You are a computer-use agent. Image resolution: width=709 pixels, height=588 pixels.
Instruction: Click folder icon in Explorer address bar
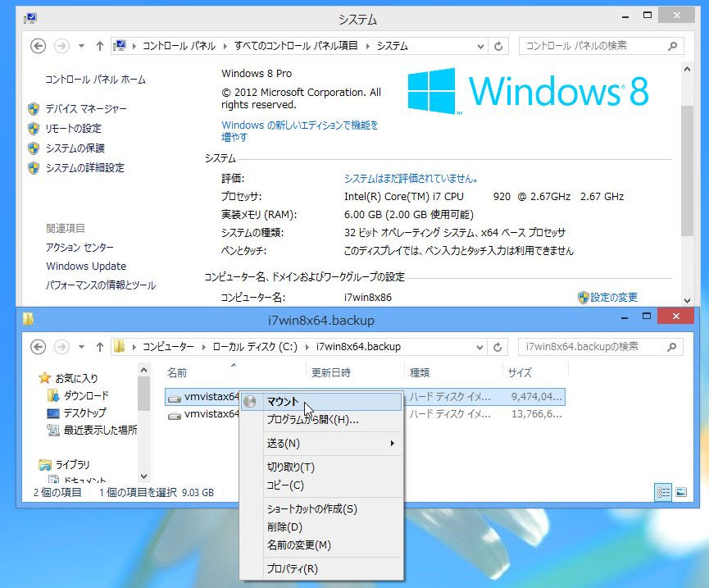[120, 346]
